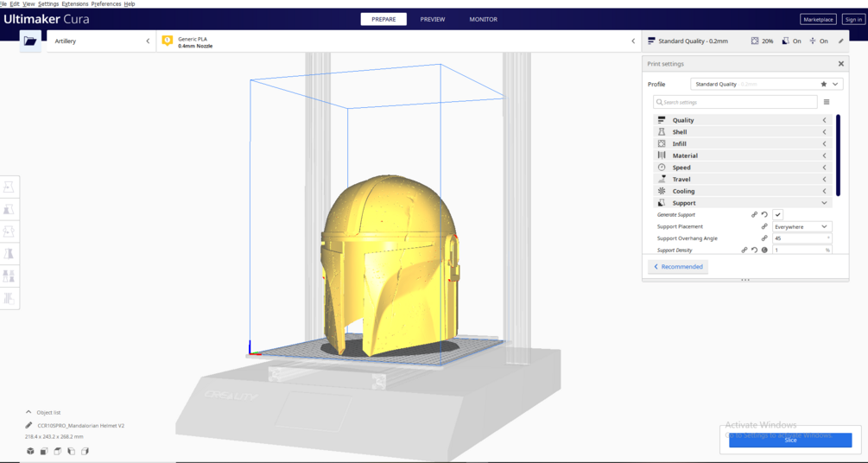Expand the Speed settings category
The width and height of the screenshot is (868, 463).
point(743,168)
